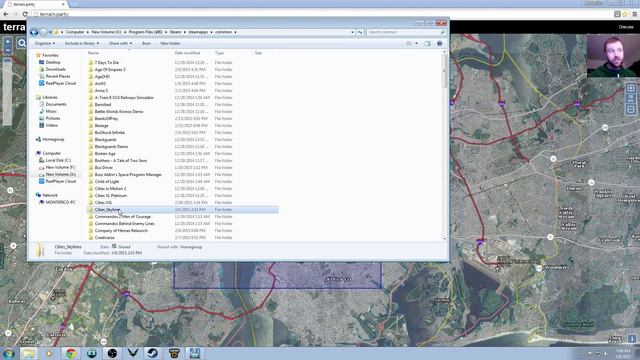Click the Explorer Back navigation arrow

click(34, 32)
